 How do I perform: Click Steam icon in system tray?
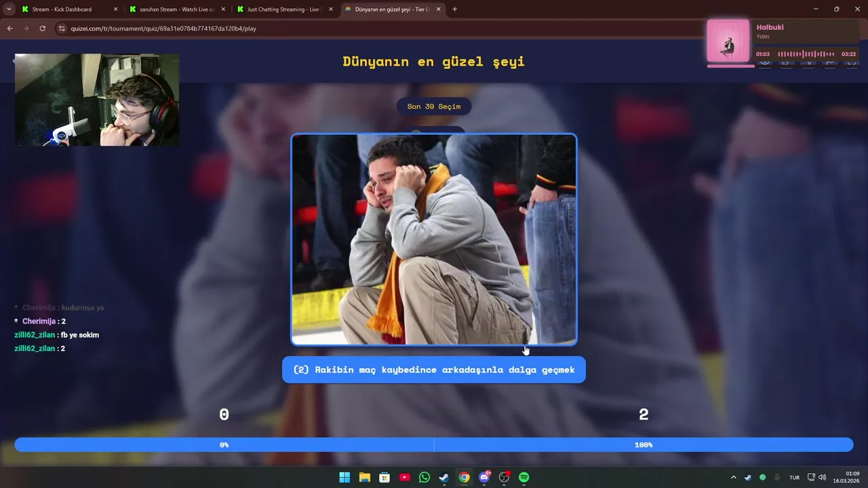click(x=748, y=477)
